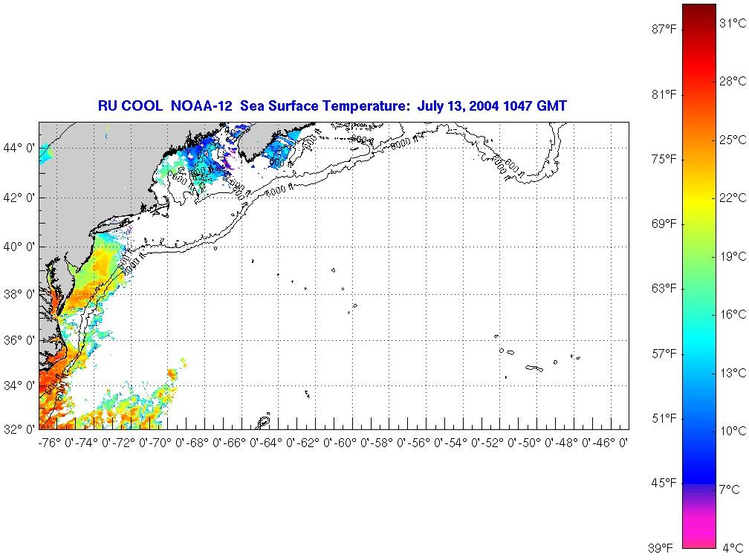
Task: Click the -58° 0' longitude label
Action: [x=389, y=443]
